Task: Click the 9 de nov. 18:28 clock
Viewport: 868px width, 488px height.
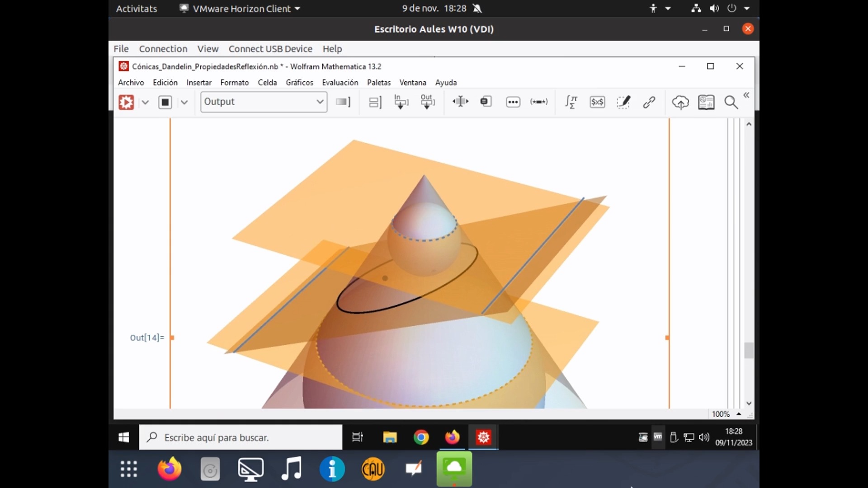Action: tap(434, 9)
